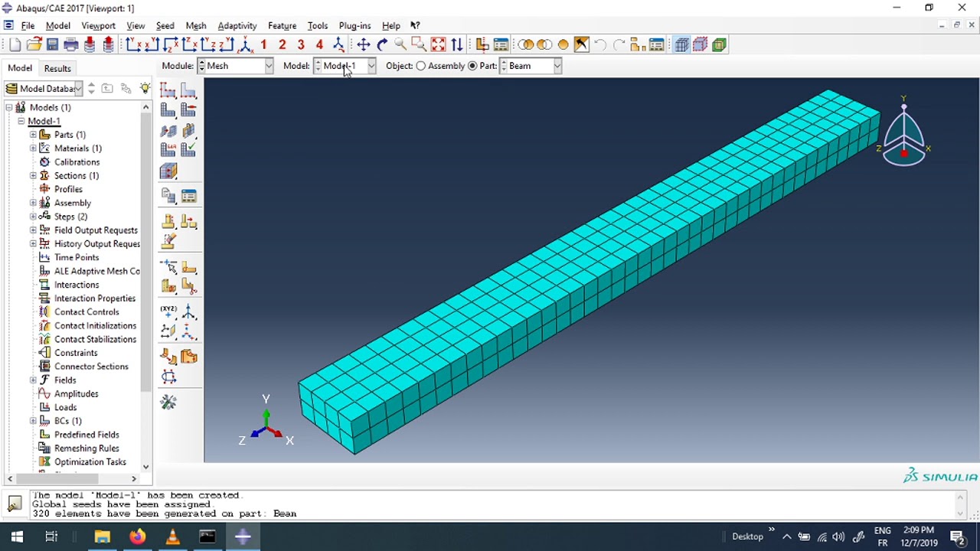This screenshot has height=551, width=980.
Task: Select Constraints in the model tree
Action: (76, 353)
